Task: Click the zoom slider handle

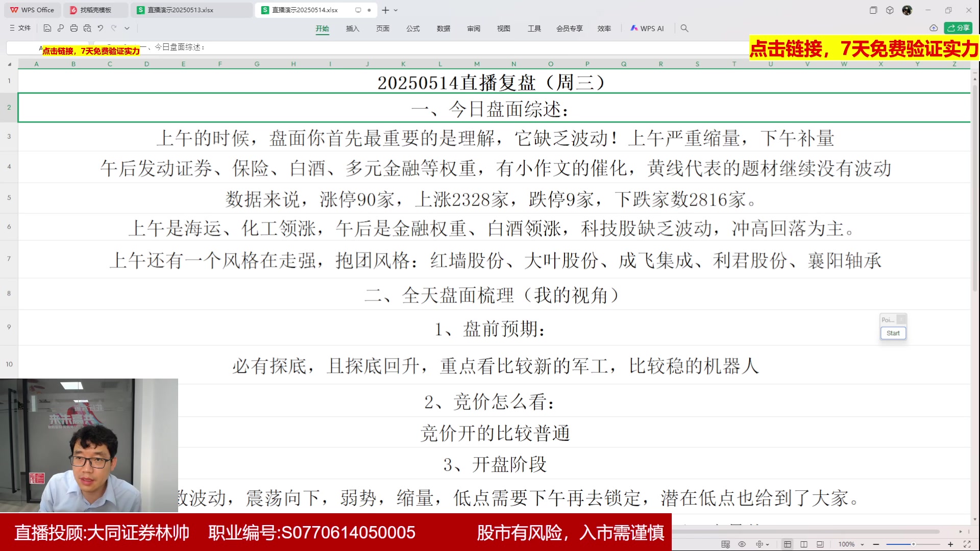Action: click(x=913, y=544)
